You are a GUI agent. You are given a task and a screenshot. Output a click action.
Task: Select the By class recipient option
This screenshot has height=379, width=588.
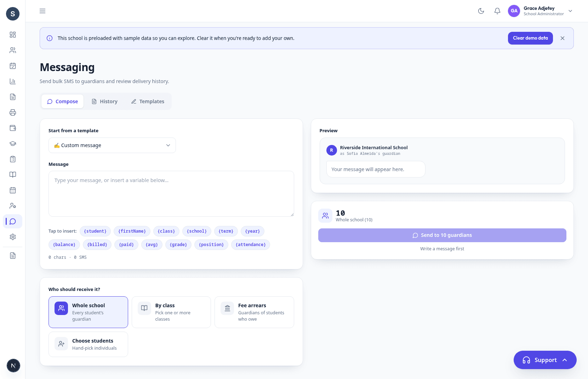click(x=171, y=312)
